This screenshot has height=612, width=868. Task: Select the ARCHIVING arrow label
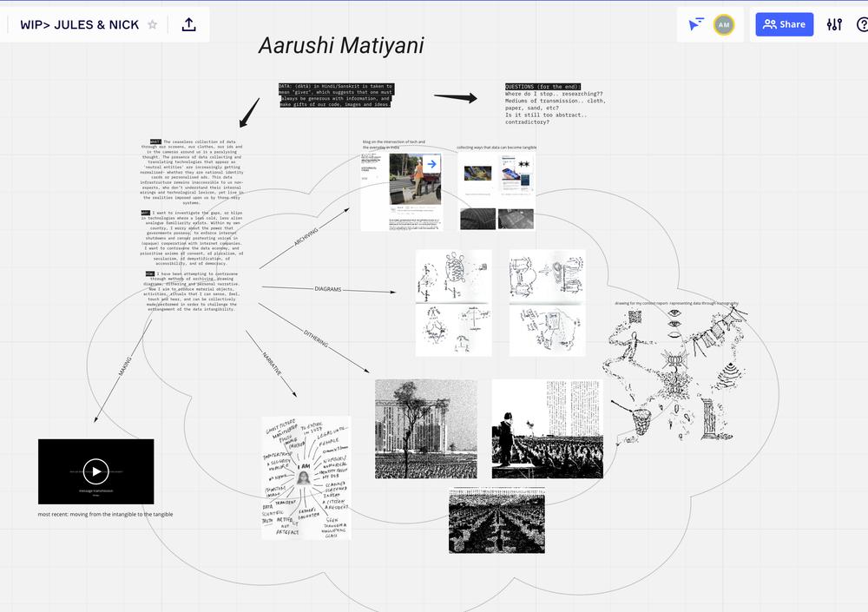point(306,236)
